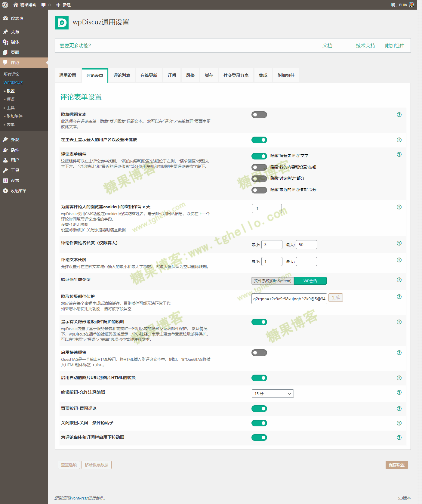Open help for 编辑按钮 option
The image size is (422, 504).
(x=399, y=392)
